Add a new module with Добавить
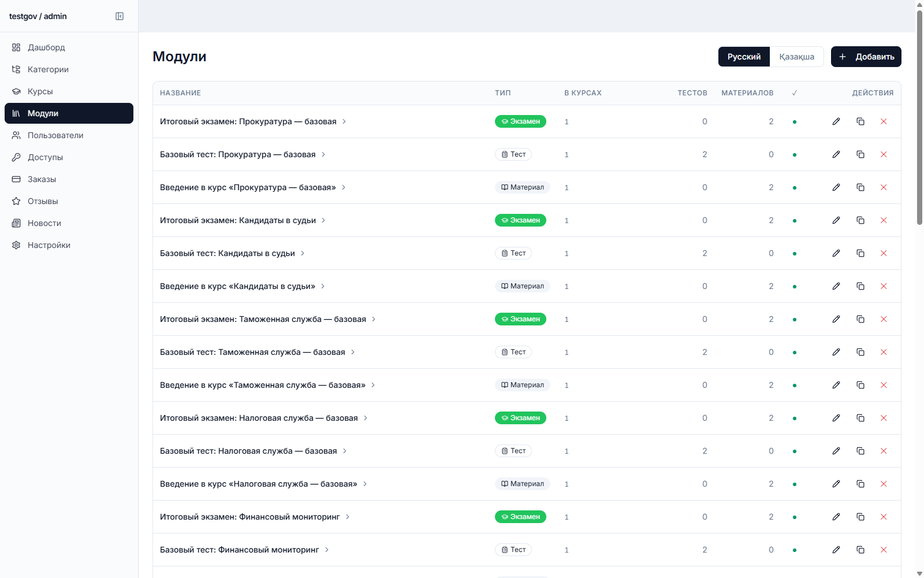The image size is (924, 578). tap(866, 57)
